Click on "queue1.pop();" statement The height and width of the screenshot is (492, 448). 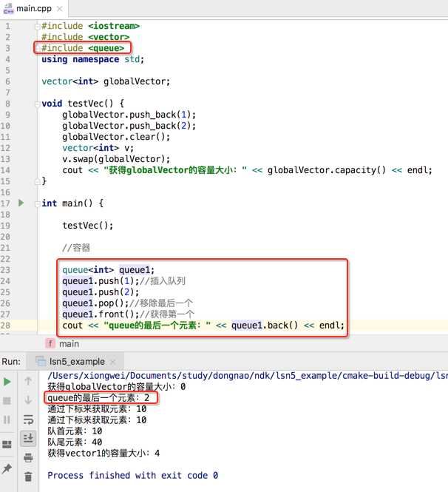(95, 303)
